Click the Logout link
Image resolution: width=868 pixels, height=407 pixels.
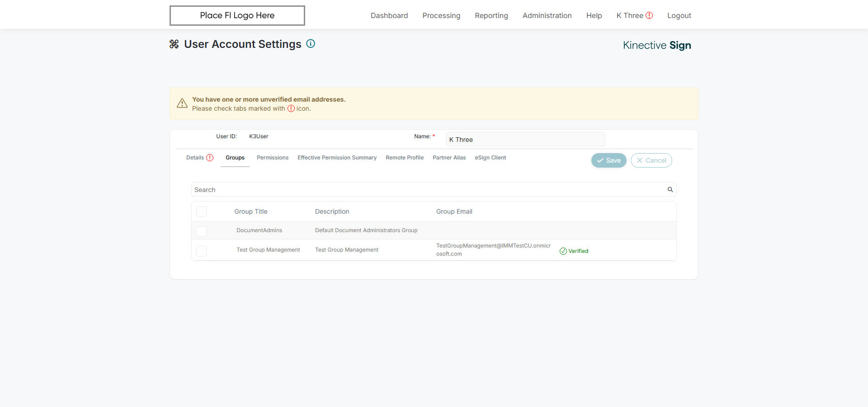pyautogui.click(x=679, y=15)
